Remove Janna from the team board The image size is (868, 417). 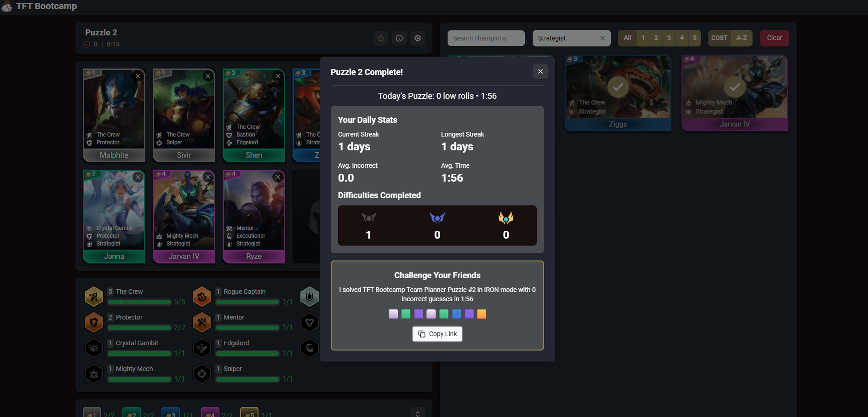[x=138, y=177]
